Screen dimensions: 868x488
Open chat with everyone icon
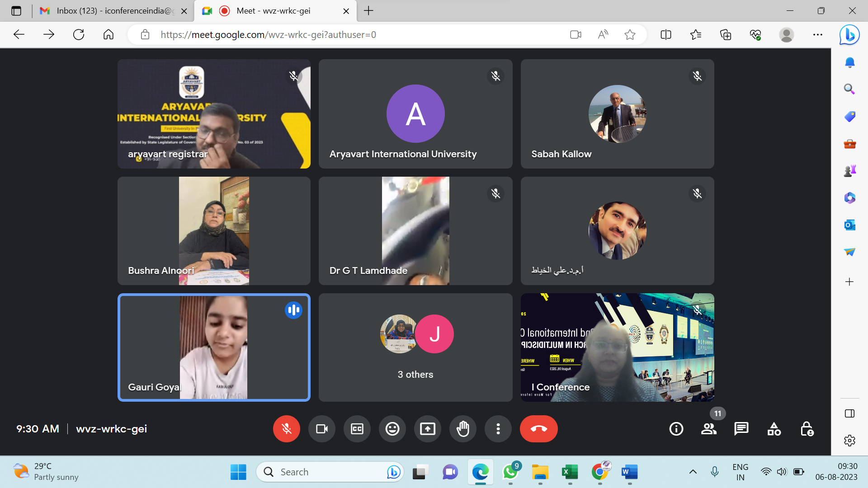click(x=741, y=428)
